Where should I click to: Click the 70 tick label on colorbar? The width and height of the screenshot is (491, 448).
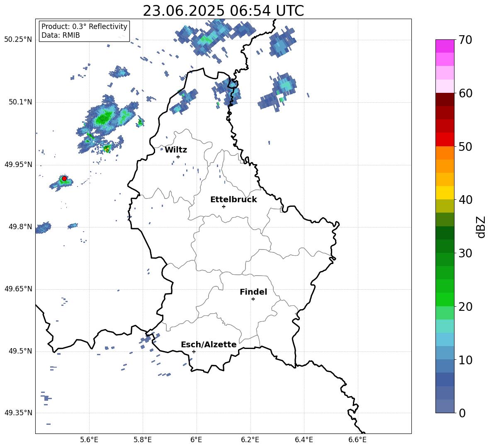(x=465, y=40)
